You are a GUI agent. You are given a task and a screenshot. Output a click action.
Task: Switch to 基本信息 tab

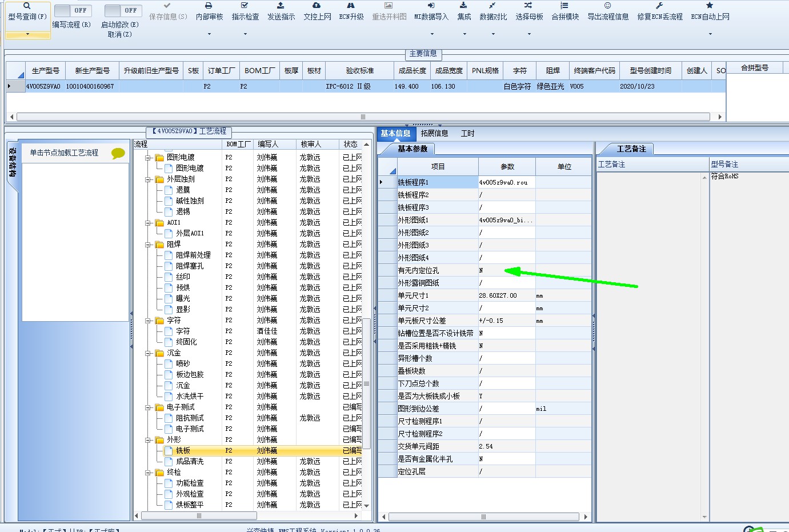pos(395,133)
